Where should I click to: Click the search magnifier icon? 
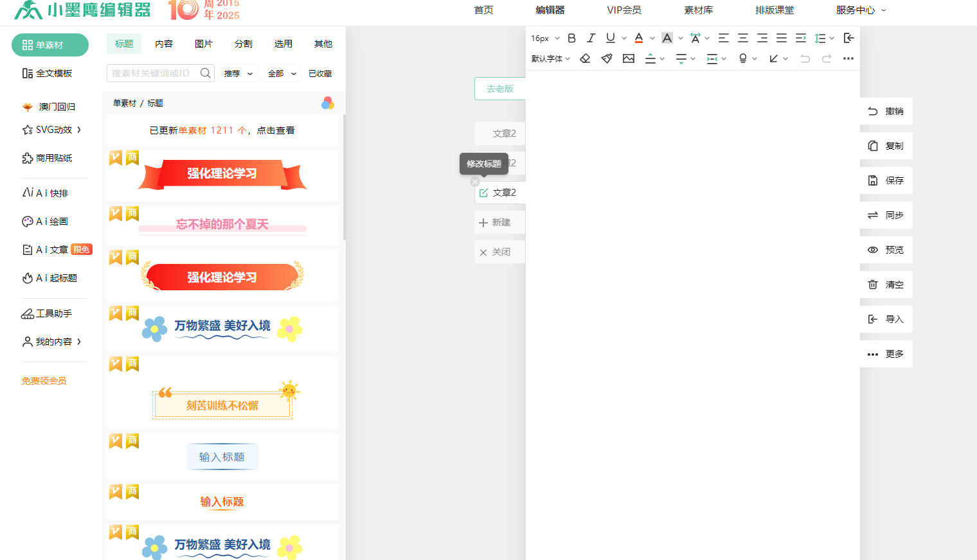coord(206,73)
